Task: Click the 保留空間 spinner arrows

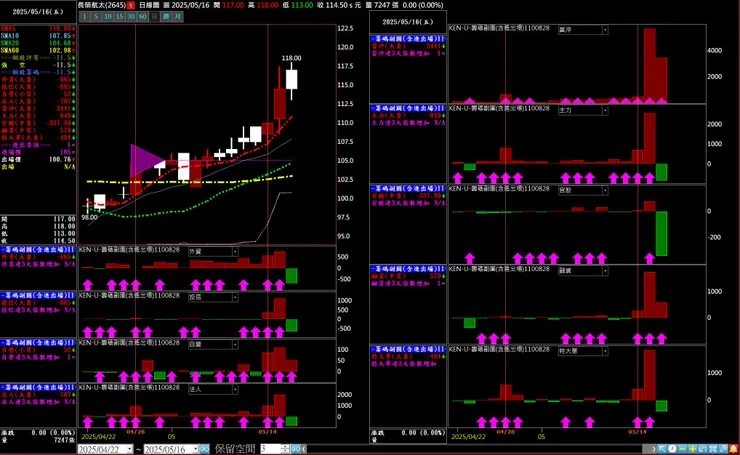Action: (x=286, y=449)
